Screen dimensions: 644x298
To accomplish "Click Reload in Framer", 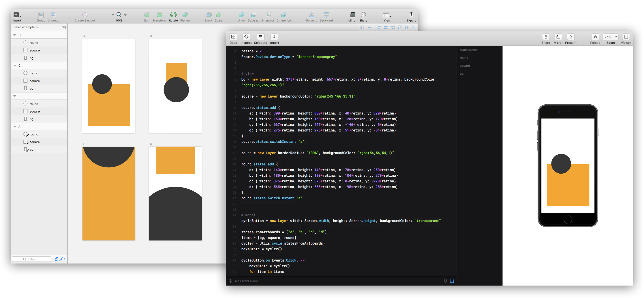I will (x=595, y=37).
